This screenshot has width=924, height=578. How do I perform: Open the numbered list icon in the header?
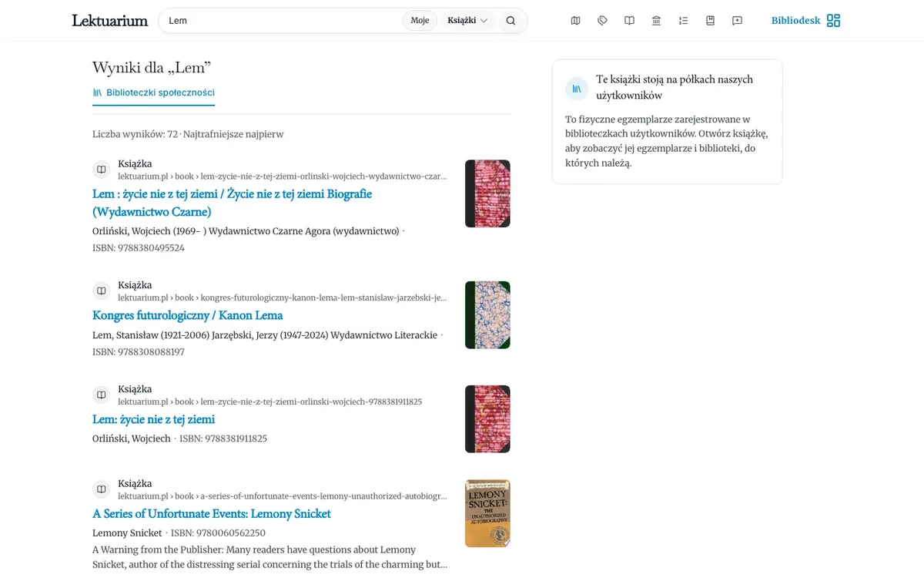coord(683,21)
